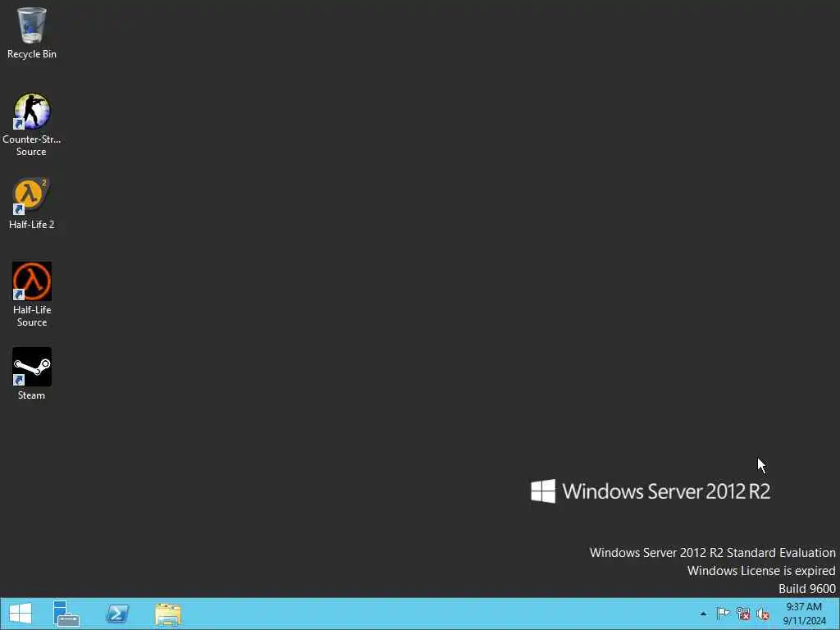Select the Half-Life 2 shortcut icon
Image resolution: width=840 pixels, height=630 pixels.
coord(32,196)
